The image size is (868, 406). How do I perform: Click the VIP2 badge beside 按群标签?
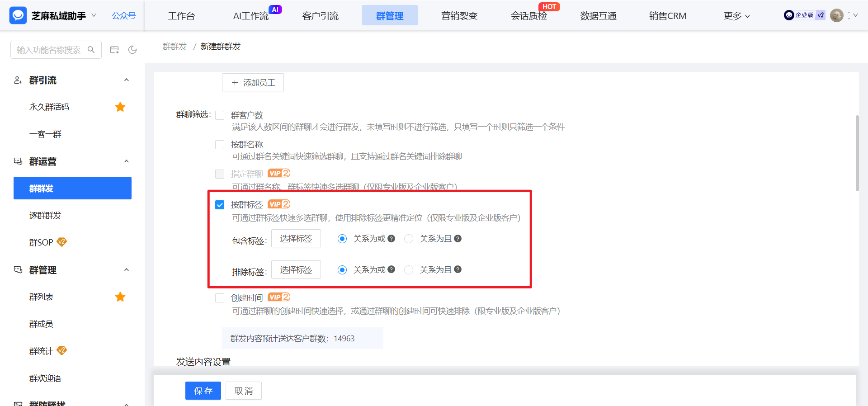279,204
